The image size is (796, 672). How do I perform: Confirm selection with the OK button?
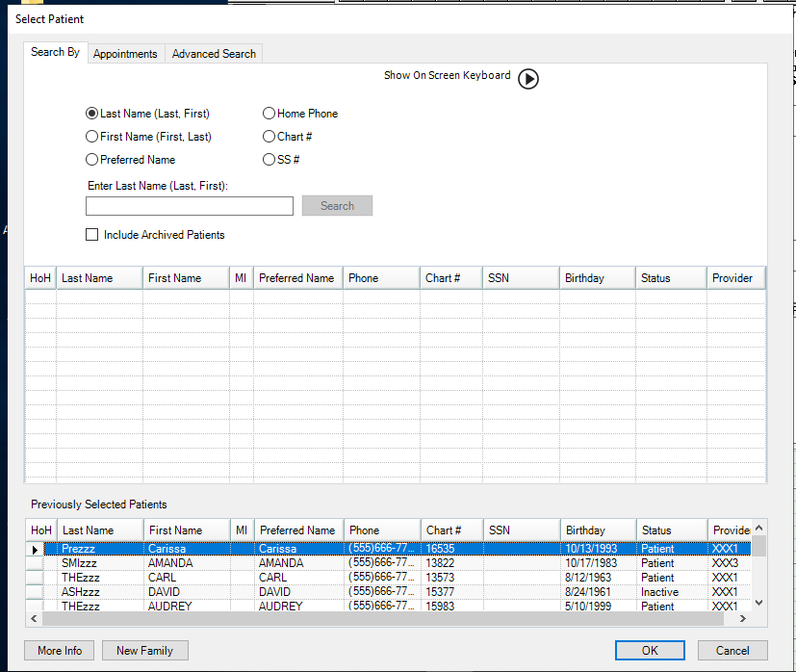650,651
